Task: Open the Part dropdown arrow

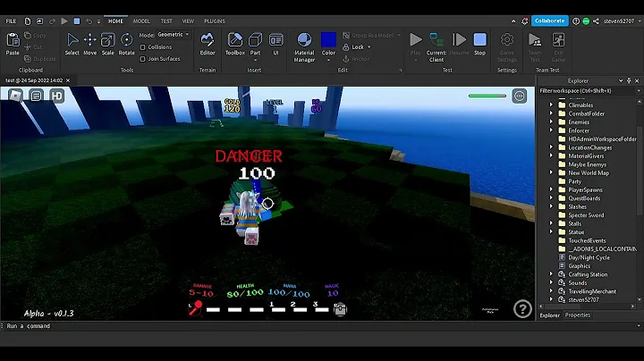Action: (255, 60)
